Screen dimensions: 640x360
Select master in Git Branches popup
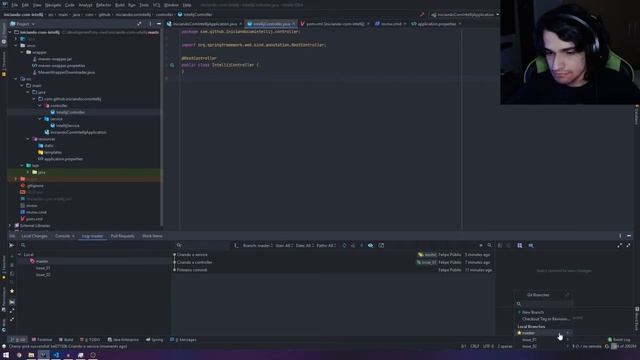pyautogui.click(x=543, y=333)
